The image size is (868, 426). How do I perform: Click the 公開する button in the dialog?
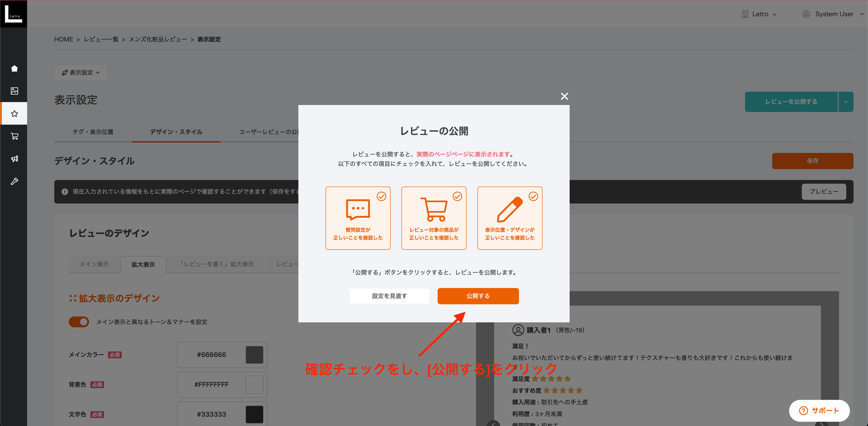478,296
